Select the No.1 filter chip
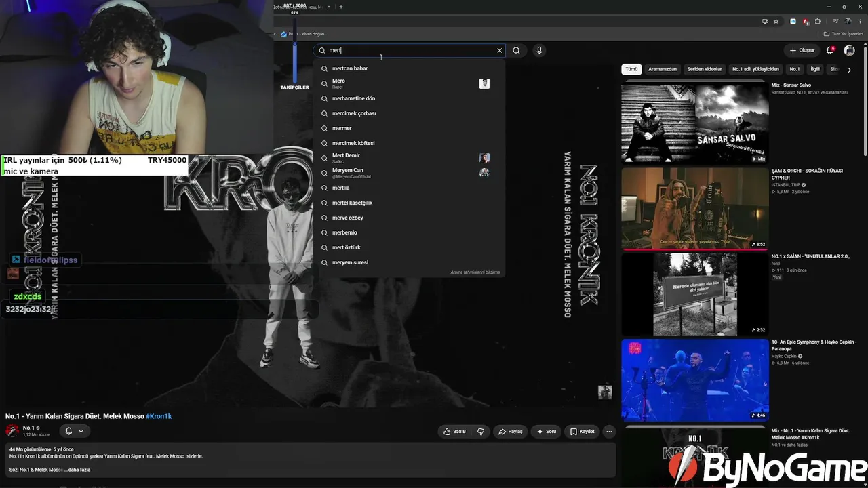This screenshot has width=868, height=488. (795, 69)
